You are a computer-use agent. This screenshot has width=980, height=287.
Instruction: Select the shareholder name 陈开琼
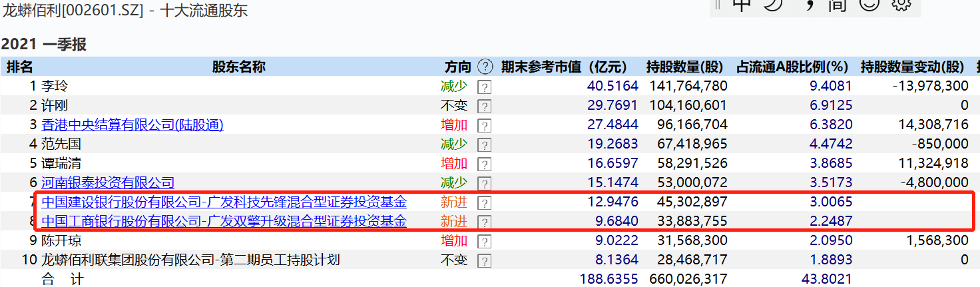[61, 240]
